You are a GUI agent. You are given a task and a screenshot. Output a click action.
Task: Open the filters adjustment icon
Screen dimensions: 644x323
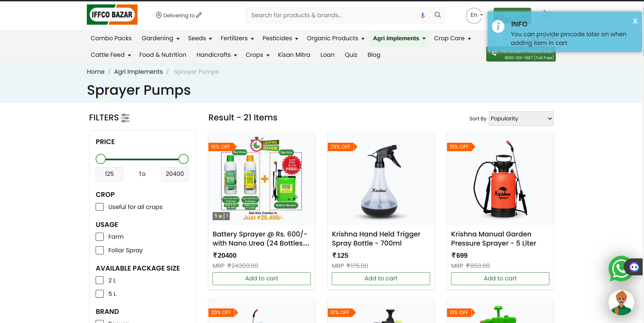tap(125, 118)
